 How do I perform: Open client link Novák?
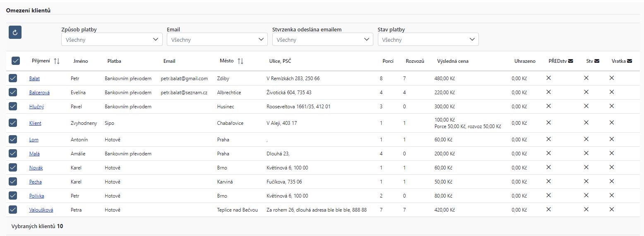click(x=36, y=168)
